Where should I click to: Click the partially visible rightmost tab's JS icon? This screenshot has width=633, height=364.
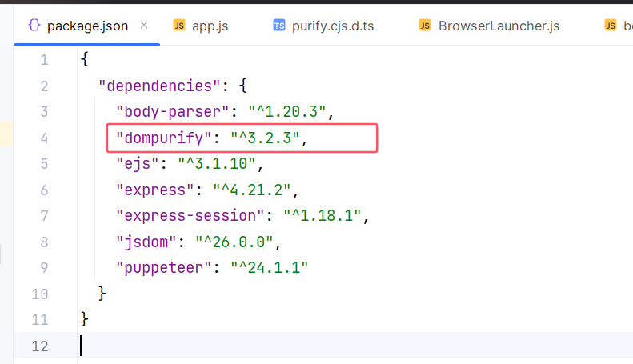(x=611, y=26)
